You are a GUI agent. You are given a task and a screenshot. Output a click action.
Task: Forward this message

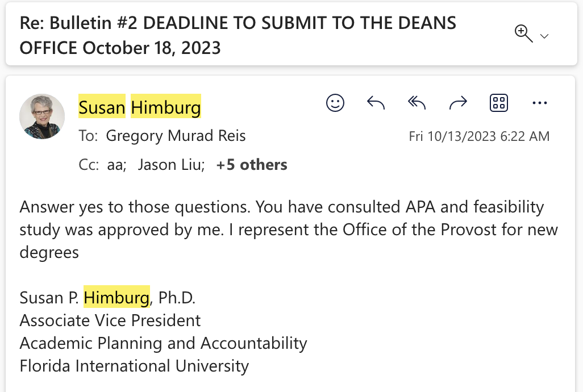click(x=458, y=103)
